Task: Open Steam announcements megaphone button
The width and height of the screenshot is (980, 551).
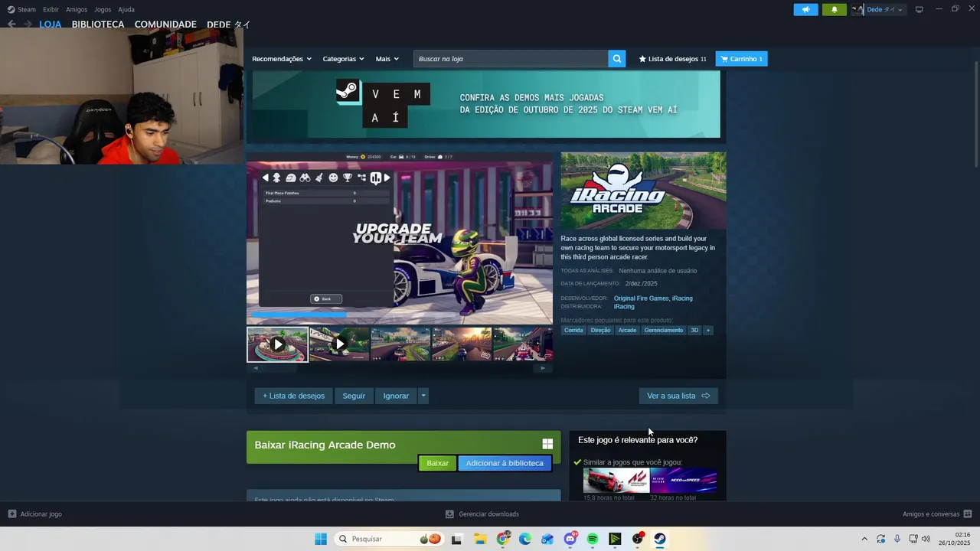Action: pyautogui.click(x=805, y=9)
